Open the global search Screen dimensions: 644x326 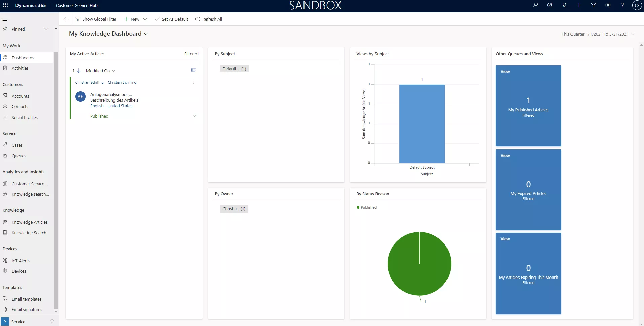535,5
